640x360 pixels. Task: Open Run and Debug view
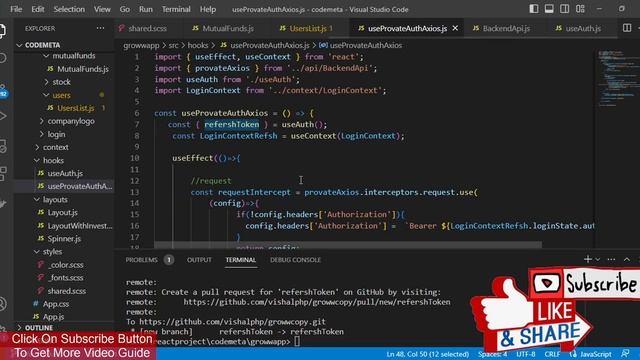(x=3, y=116)
